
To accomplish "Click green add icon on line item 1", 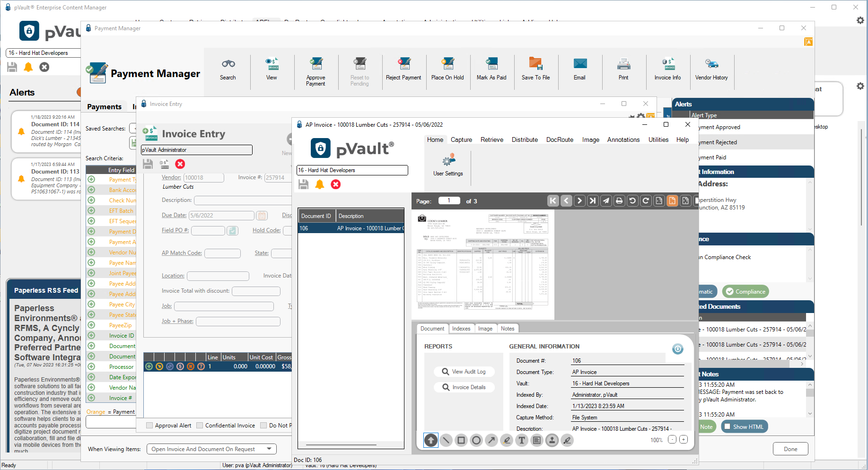I will coord(149,366).
